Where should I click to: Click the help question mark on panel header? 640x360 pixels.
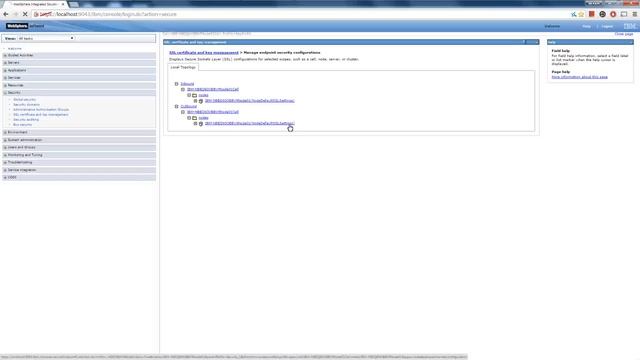[x=524, y=42]
